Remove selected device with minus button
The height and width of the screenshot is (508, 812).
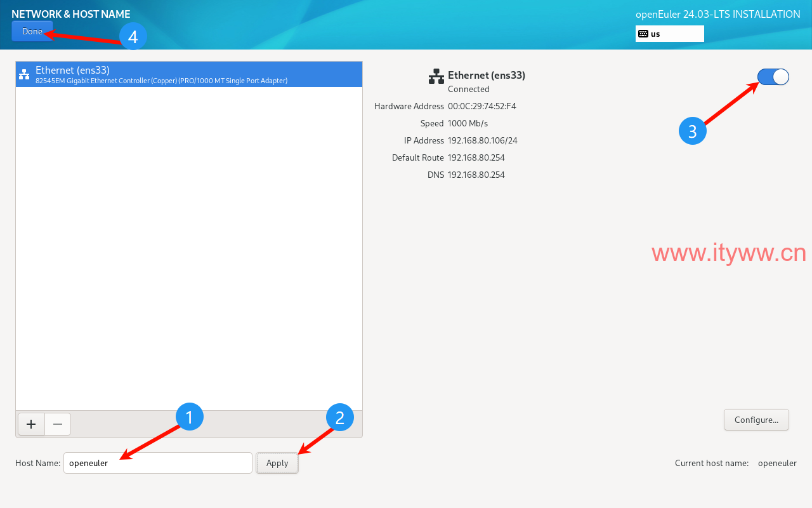tap(58, 424)
